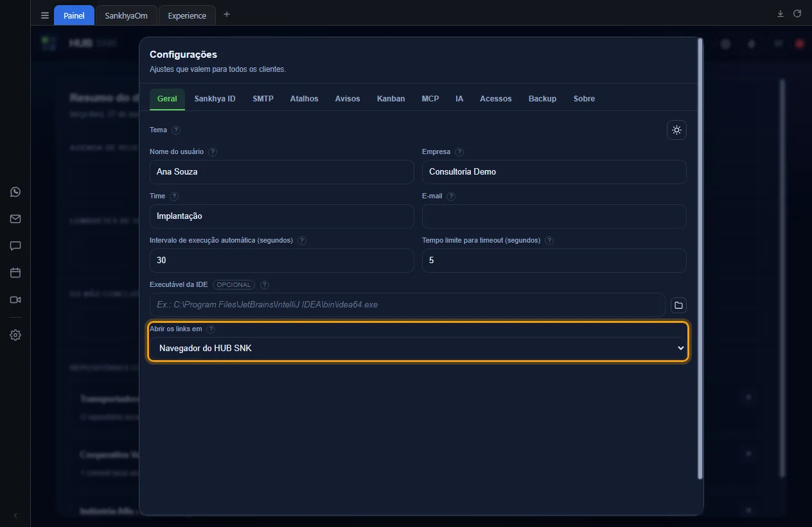Image resolution: width=812 pixels, height=527 pixels.
Task: Switch to the Experience tab
Action: (187, 15)
